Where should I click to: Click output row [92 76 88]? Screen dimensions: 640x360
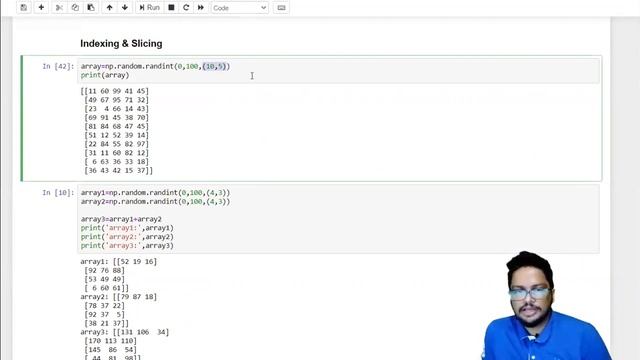[x=104, y=271]
